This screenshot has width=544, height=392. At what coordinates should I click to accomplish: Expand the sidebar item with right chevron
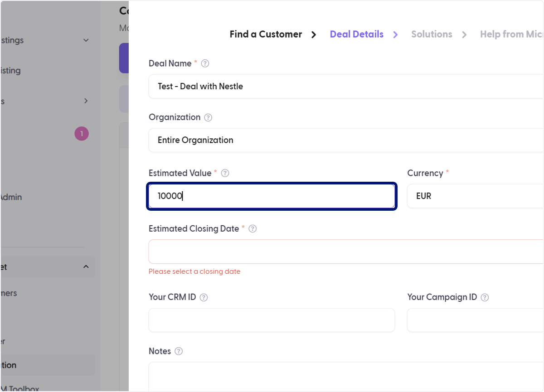[x=86, y=101]
